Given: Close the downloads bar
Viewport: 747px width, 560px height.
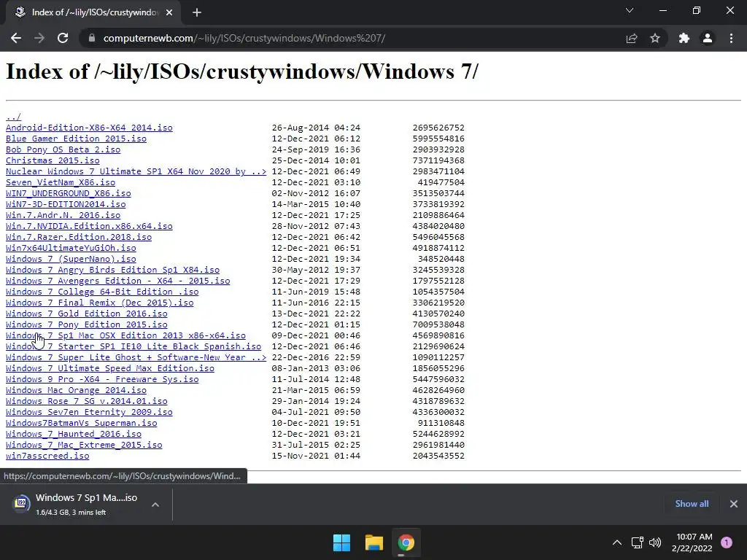Looking at the screenshot, I should coord(734,504).
